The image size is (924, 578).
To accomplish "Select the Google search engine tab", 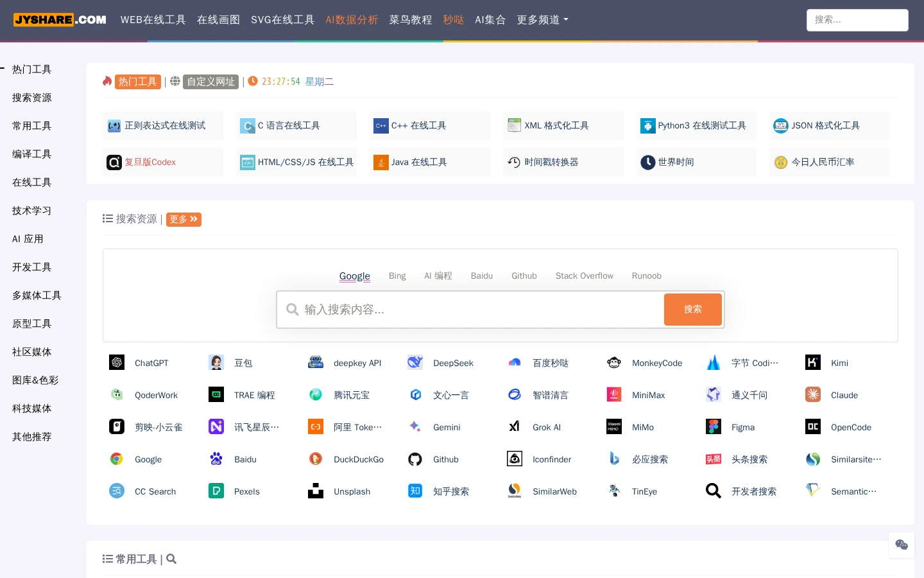I will (x=355, y=276).
